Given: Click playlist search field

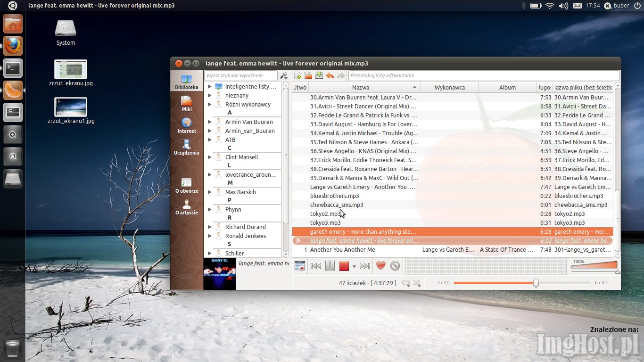Looking at the screenshot, I should click(484, 75).
